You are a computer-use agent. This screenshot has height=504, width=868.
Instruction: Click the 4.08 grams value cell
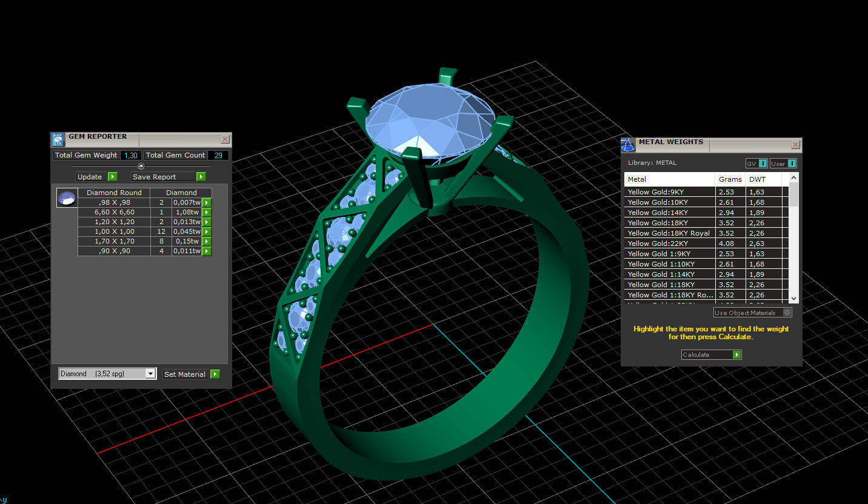click(730, 244)
